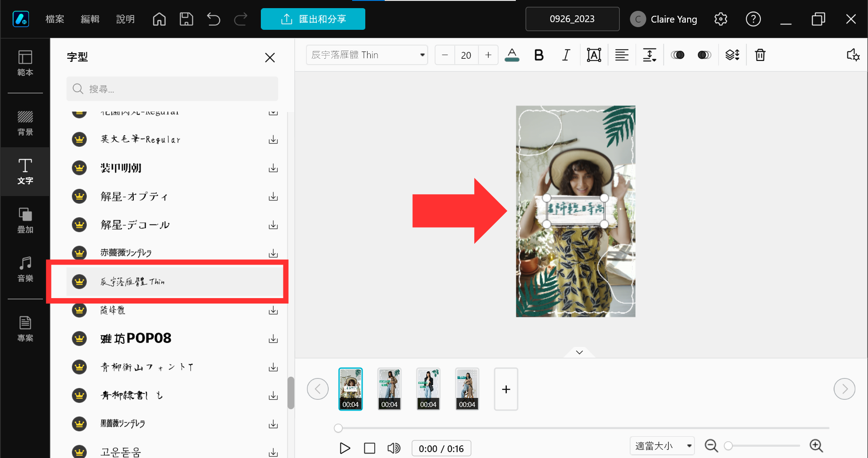The height and width of the screenshot is (458, 868).
Task: Open the settings gear icon
Action: coord(721,19)
